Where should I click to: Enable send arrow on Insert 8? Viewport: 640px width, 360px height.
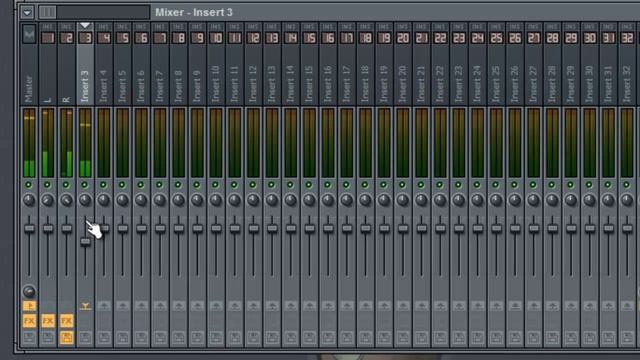point(179,306)
